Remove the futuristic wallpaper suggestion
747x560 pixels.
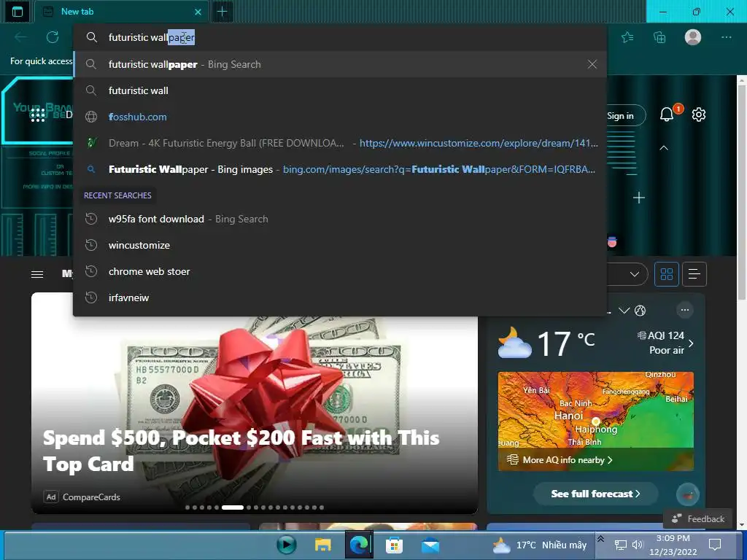click(592, 64)
